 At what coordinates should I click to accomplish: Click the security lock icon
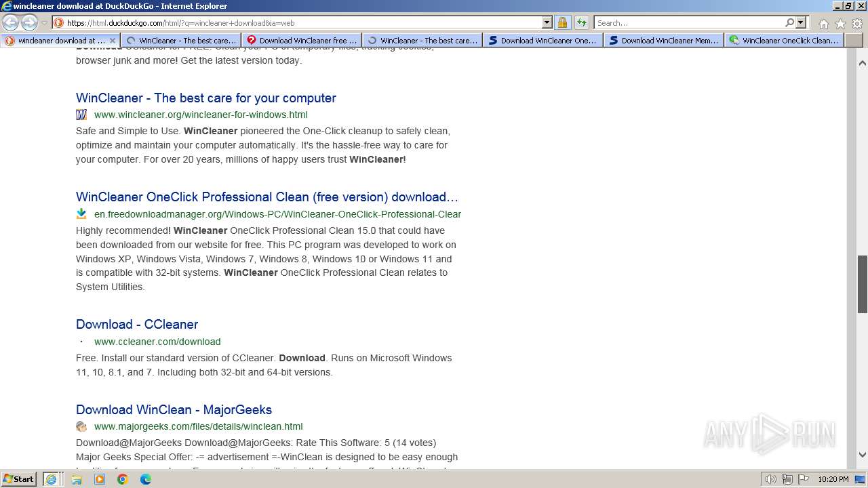click(562, 23)
